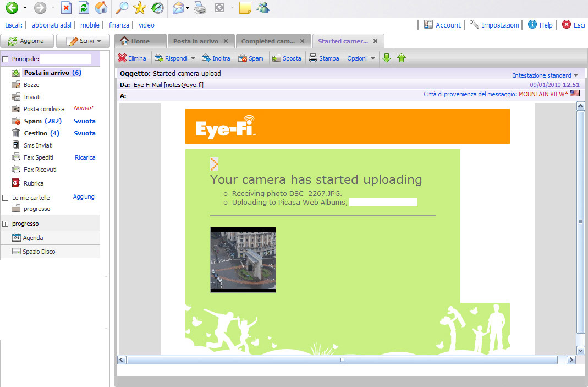
Task: Delete the message with Elimina
Action: 132,58
